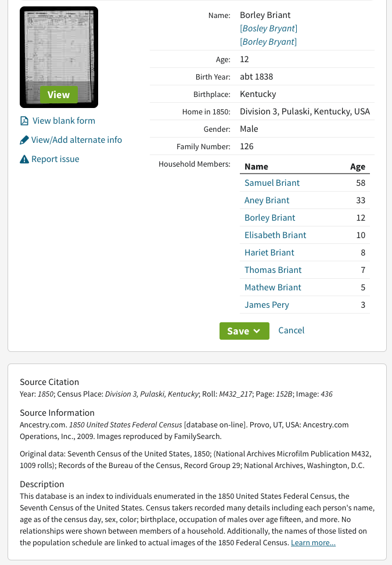Open Thomas Briant's record

pyautogui.click(x=273, y=270)
